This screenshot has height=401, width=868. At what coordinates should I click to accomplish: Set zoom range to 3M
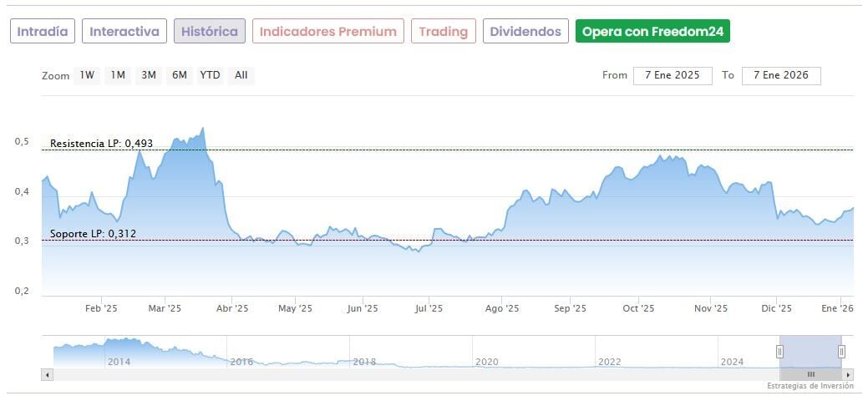[149, 75]
